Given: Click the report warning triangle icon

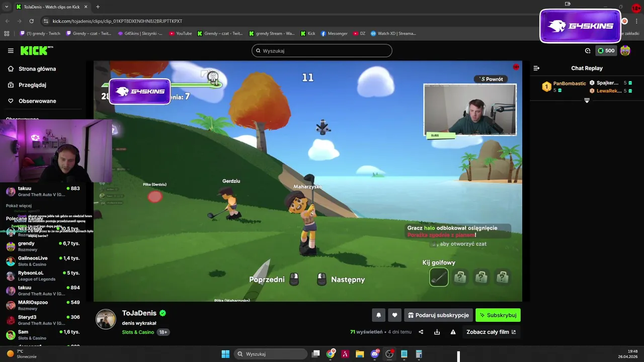Looking at the screenshot, I should [x=453, y=332].
